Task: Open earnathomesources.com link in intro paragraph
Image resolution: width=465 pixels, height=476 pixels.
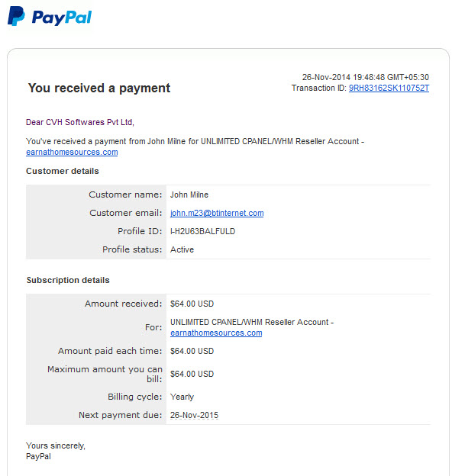Action: [x=72, y=152]
